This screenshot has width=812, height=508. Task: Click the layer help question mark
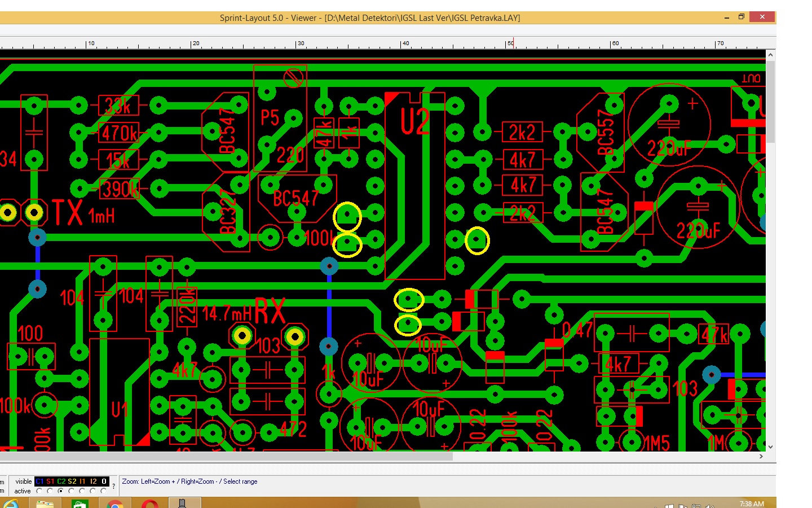113,486
